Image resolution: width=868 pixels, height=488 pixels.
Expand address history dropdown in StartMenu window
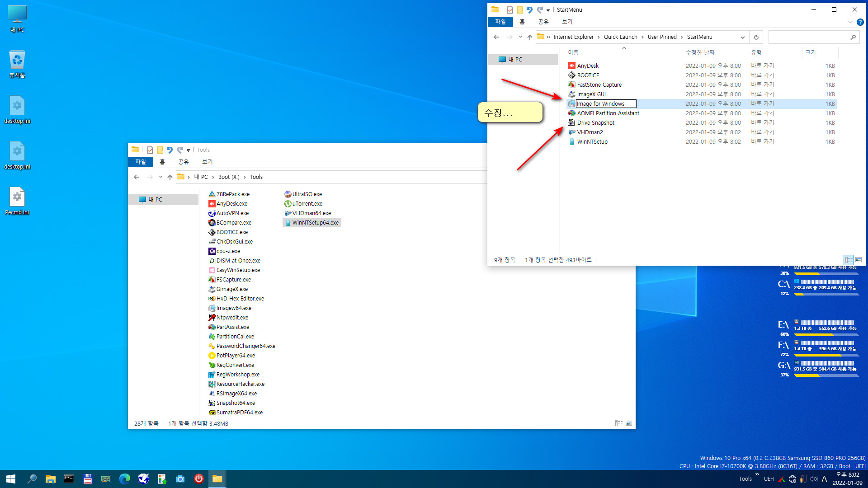[742, 37]
